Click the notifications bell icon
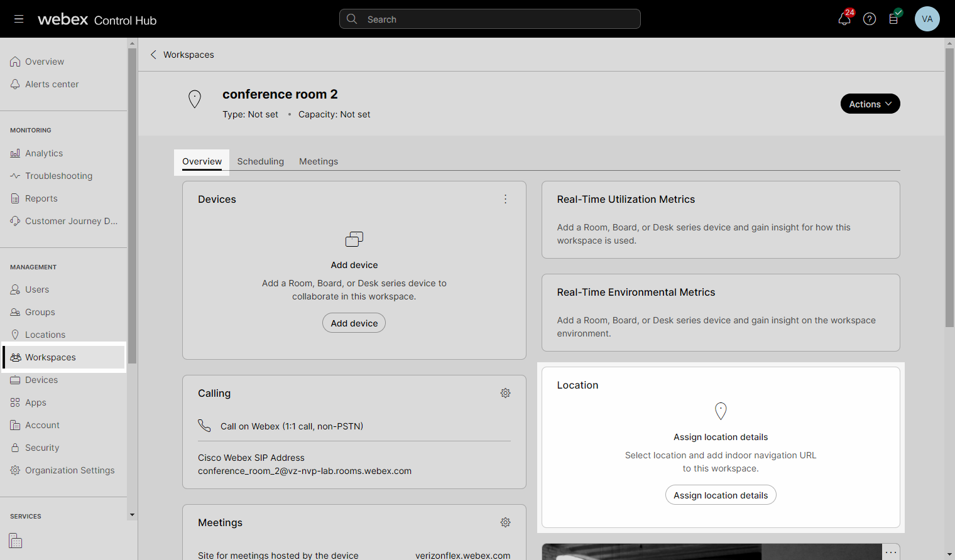Viewport: 955px width, 560px height. (844, 19)
